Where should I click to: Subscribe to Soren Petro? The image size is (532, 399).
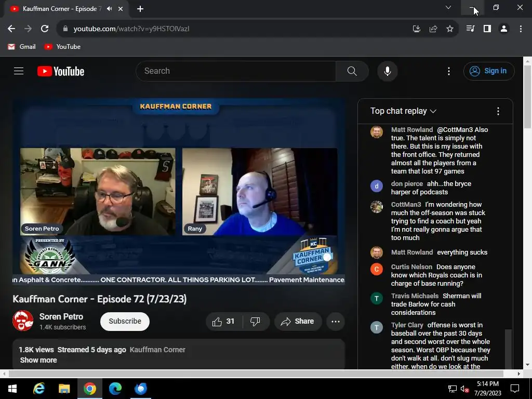[125, 321]
